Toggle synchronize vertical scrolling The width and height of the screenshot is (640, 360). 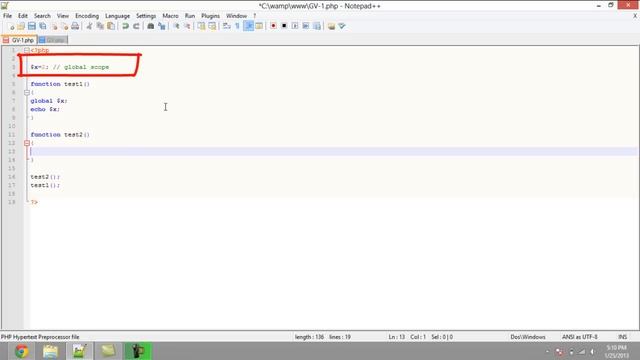201,26
